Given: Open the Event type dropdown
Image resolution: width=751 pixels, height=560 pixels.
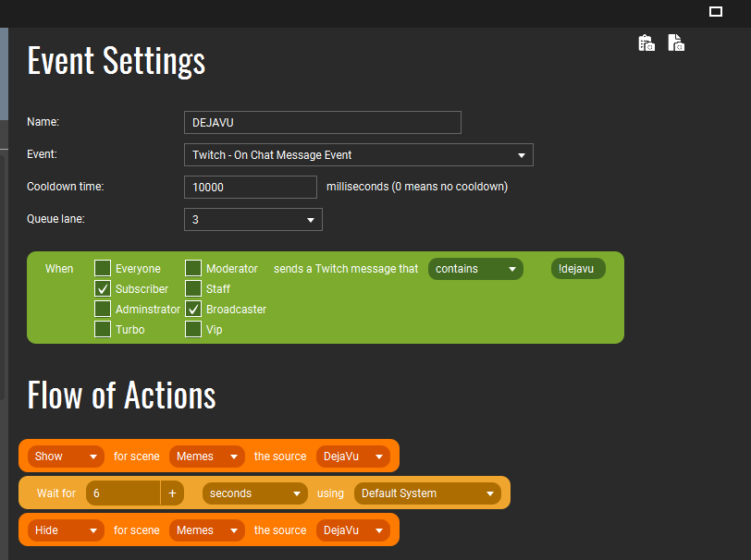Looking at the screenshot, I should tap(358, 154).
